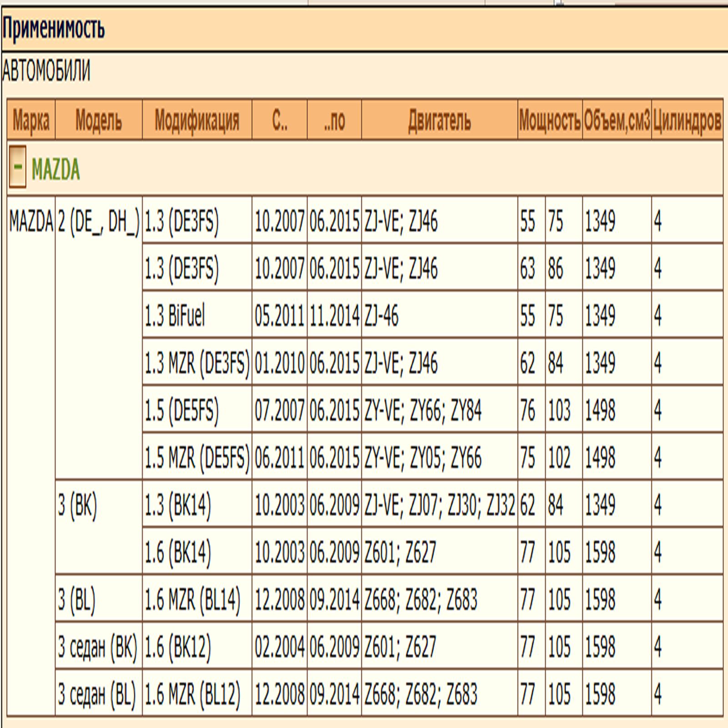Click the Объем,см3 column header
Screen dimensions: 728x728
(x=617, y=121)
